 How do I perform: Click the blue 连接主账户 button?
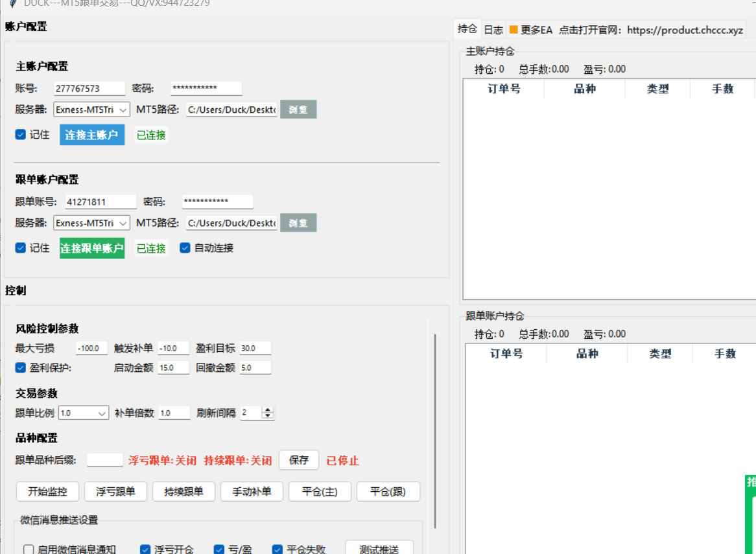click(91, 135)
